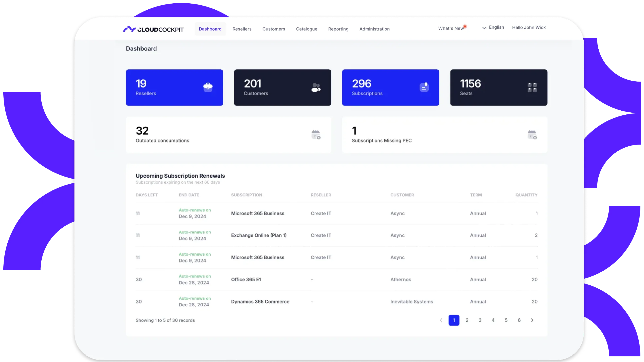Switch to the Reporting section
The image size is (644, 362).
pos(338,29)
